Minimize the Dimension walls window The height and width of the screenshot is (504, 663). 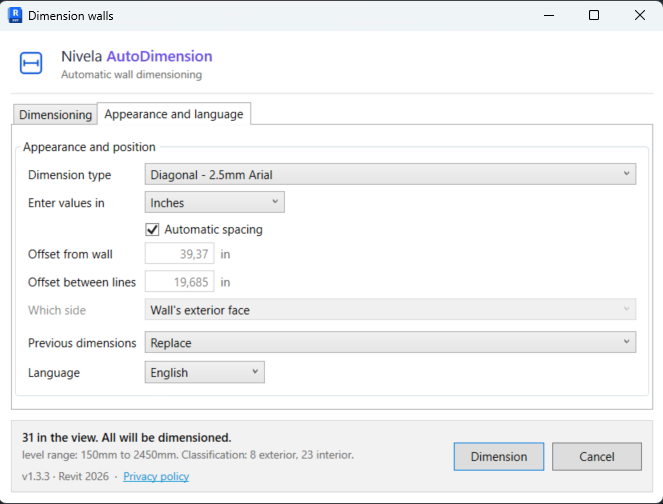click(549, 15)
